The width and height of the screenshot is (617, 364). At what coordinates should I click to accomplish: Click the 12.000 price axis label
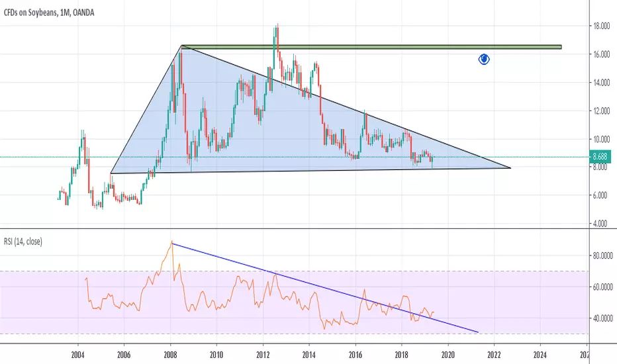point(602,111)
